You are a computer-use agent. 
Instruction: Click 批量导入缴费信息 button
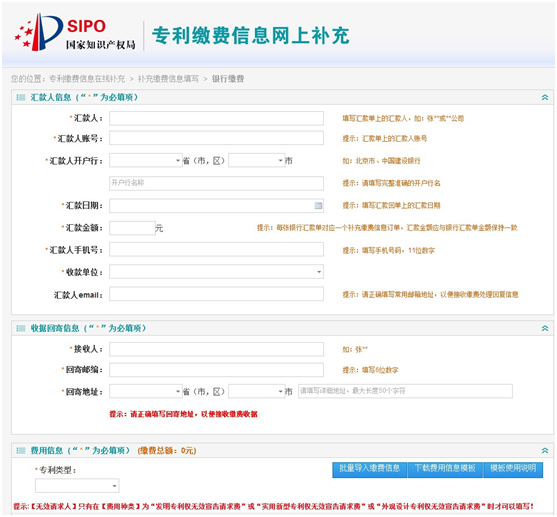click(x=369, y=469)
